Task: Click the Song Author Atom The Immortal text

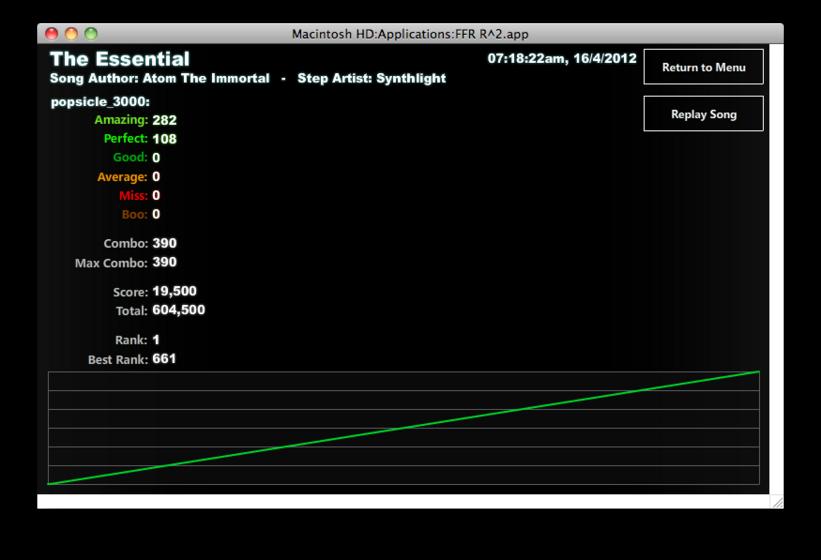Action: (160, 79)
